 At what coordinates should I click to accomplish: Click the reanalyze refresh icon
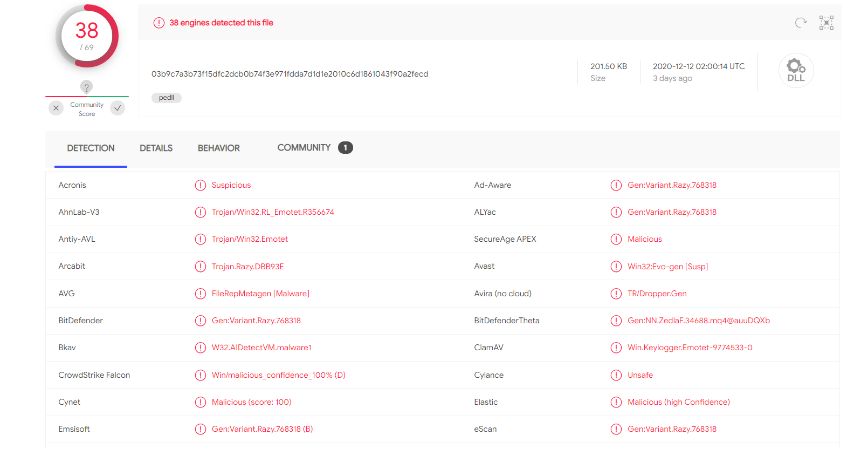(801, 23)
